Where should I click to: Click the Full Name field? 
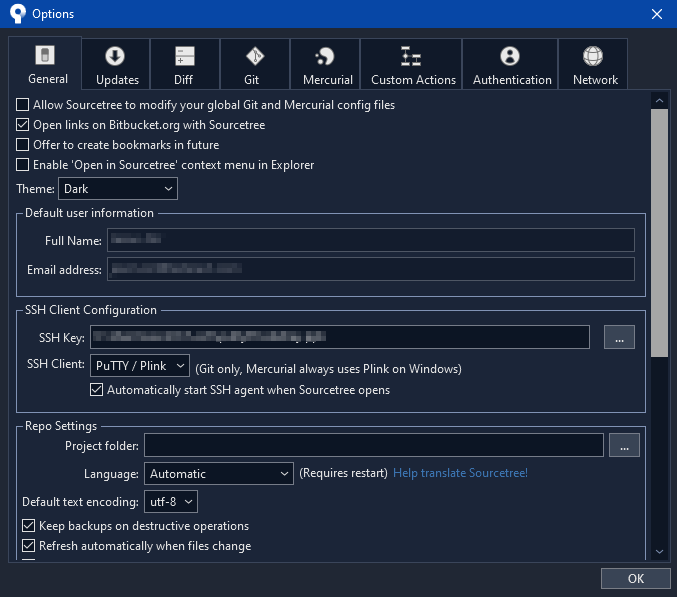click(x=371, y=240)
